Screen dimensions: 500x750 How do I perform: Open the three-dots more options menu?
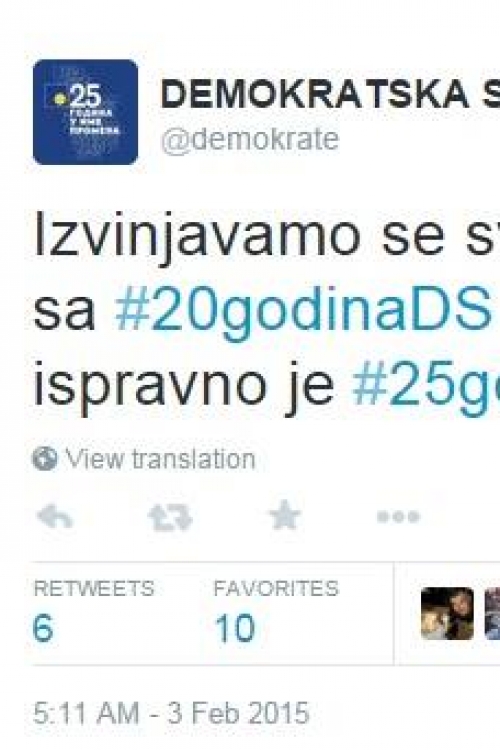[x=398, y=517]
